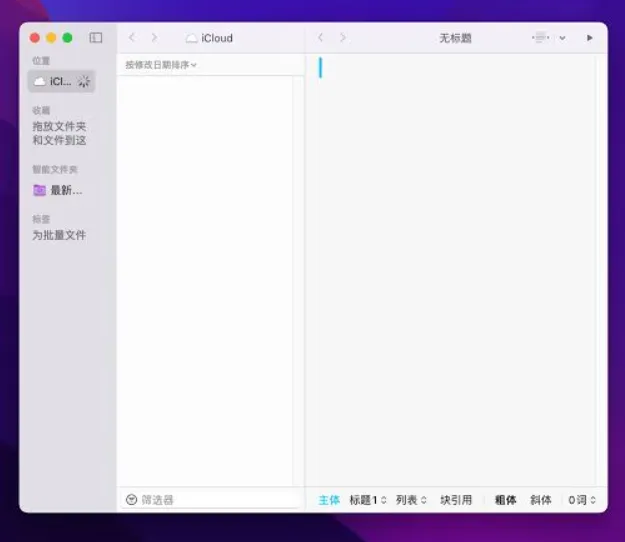Open the 列表 list style menu
This screenshot has height=542, width=625.
click(411, 500)
